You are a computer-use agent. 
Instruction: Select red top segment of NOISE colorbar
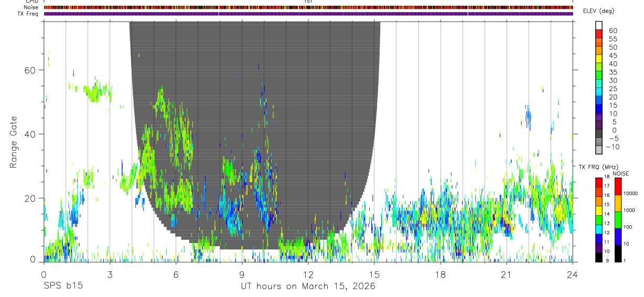tap(618, 186)
